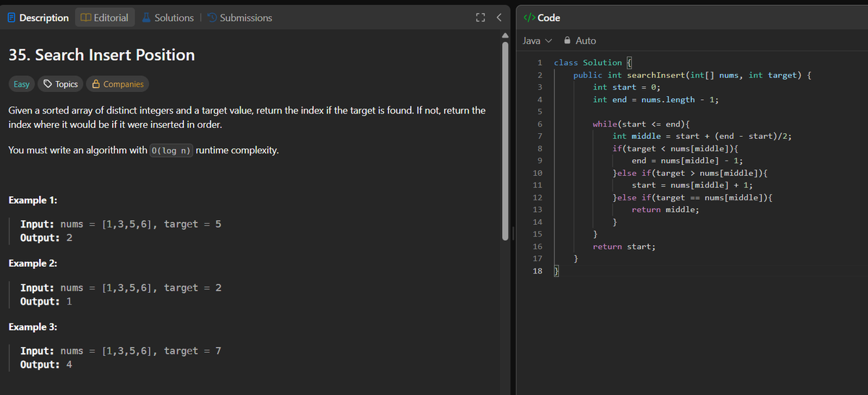Click the int end = nums.length - 1; line

click(655, 100)
